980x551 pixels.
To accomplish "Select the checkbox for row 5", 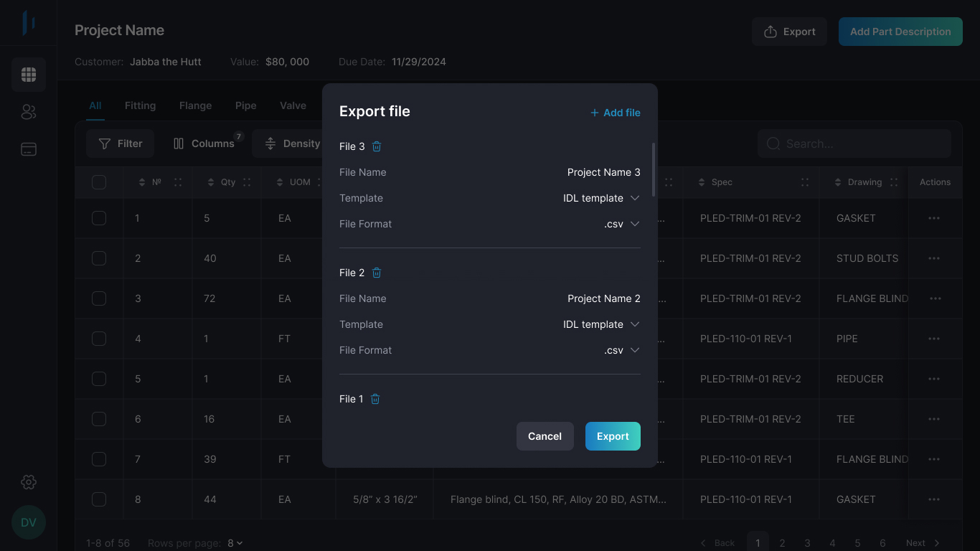I will (x=99, y=379).
